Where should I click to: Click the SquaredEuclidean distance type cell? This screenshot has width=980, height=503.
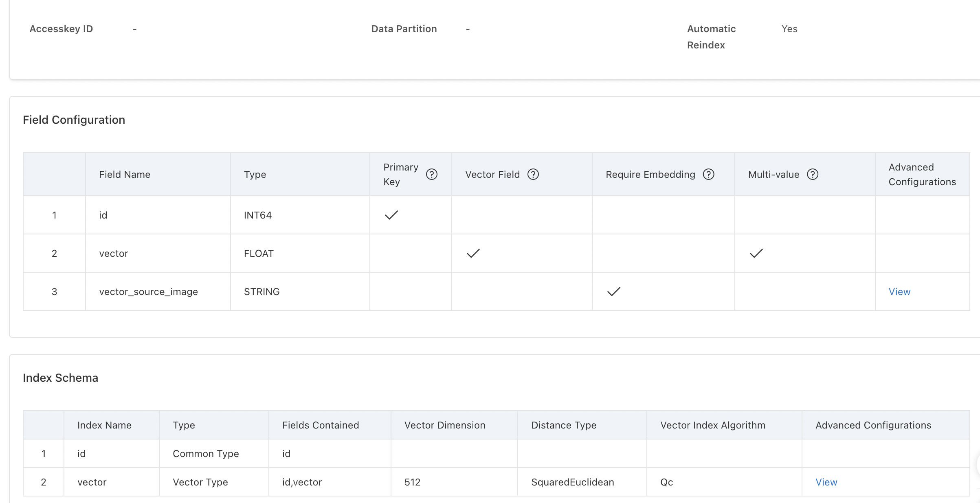(x=572, y=482)
